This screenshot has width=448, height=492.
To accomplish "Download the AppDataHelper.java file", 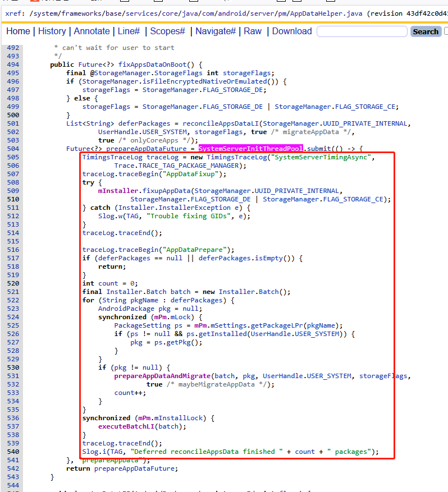I will [x=292, y=31].
